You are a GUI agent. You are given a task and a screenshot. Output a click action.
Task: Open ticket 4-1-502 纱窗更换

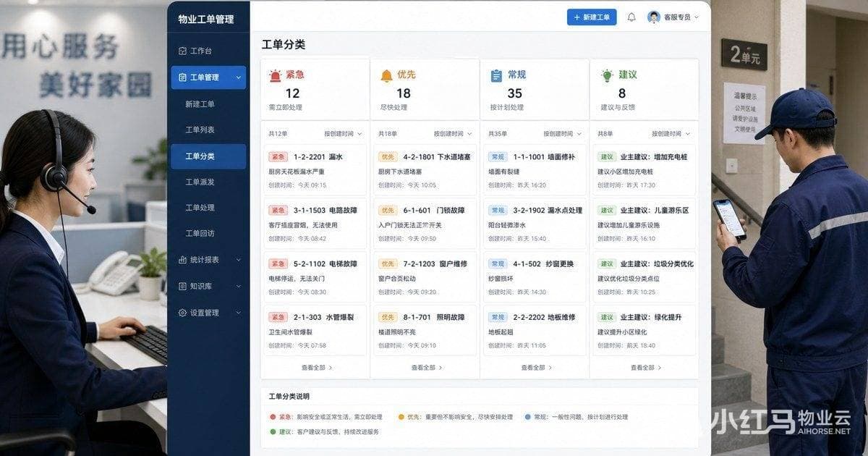tap(535, 276)
